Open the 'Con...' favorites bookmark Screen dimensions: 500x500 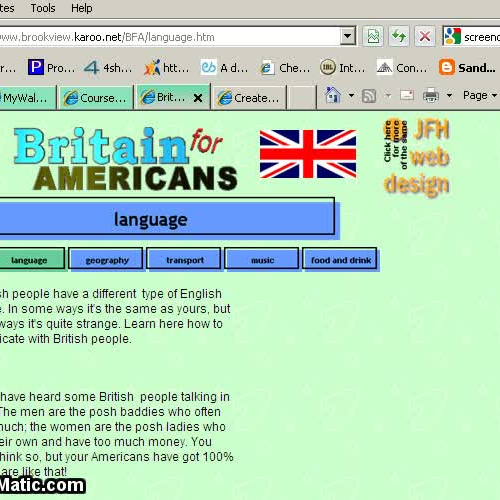pos(402,68)
